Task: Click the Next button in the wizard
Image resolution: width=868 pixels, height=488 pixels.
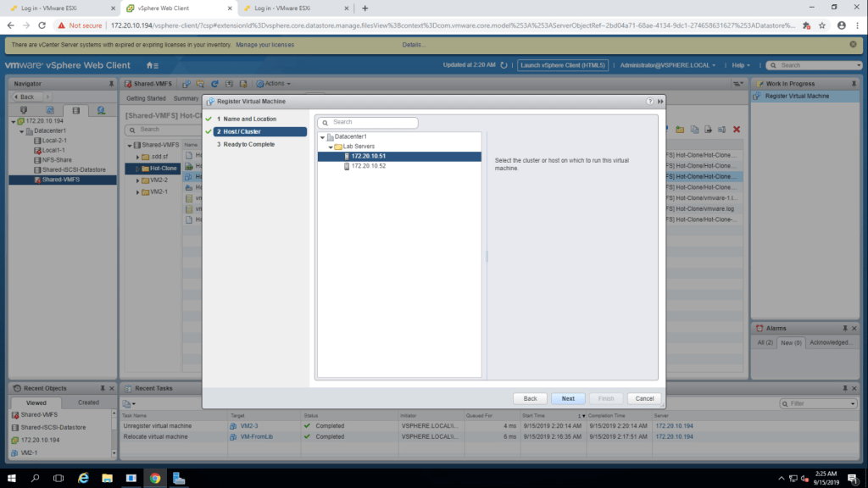Action: (x=567, y=398)
